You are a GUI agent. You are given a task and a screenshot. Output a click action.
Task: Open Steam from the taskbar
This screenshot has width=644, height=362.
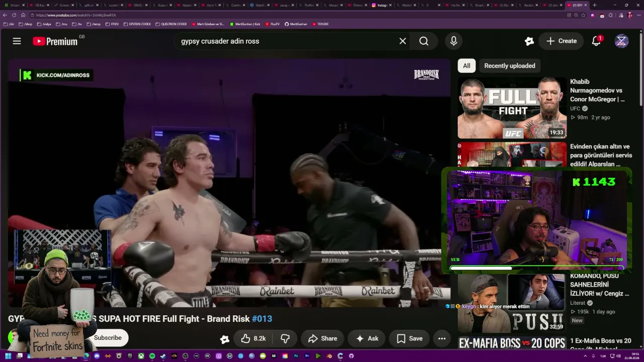pyautogui.click(x=163, y=356)
